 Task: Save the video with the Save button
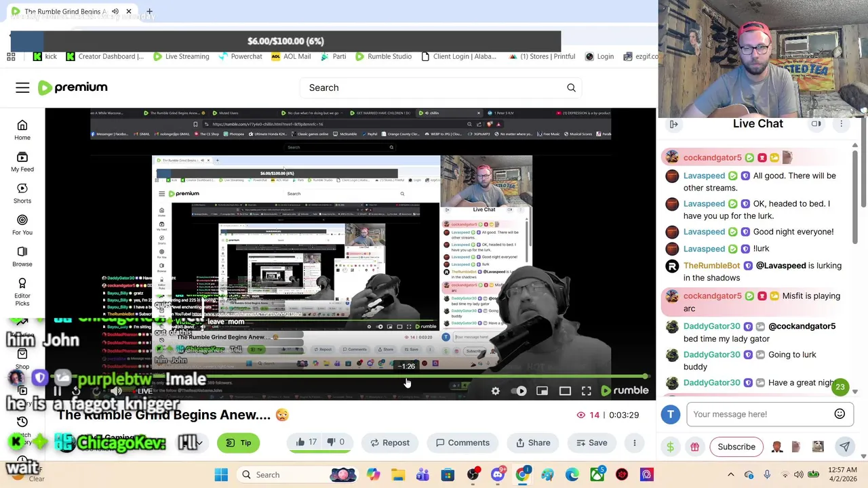point(591,443)
